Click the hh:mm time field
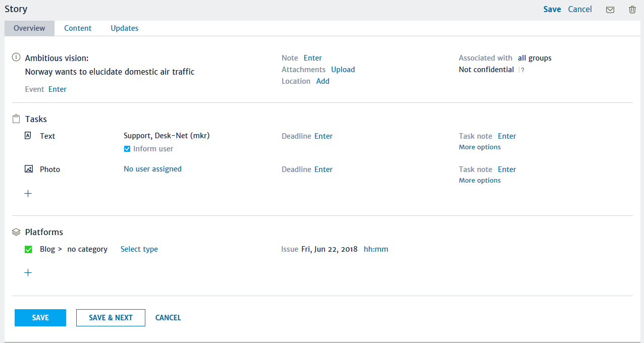This screenshot has width=644, height=343. click(376, 249)
